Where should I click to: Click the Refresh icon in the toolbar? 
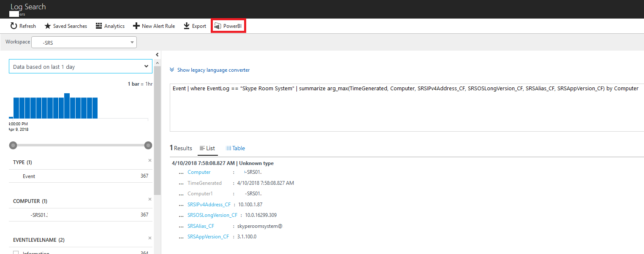[x=14, y=26]
